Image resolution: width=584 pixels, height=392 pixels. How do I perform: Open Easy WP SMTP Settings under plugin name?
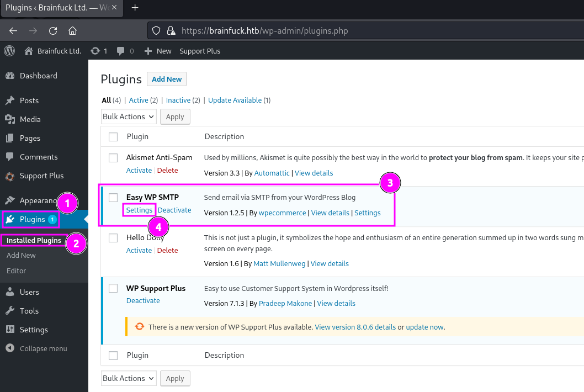(139, 210)
